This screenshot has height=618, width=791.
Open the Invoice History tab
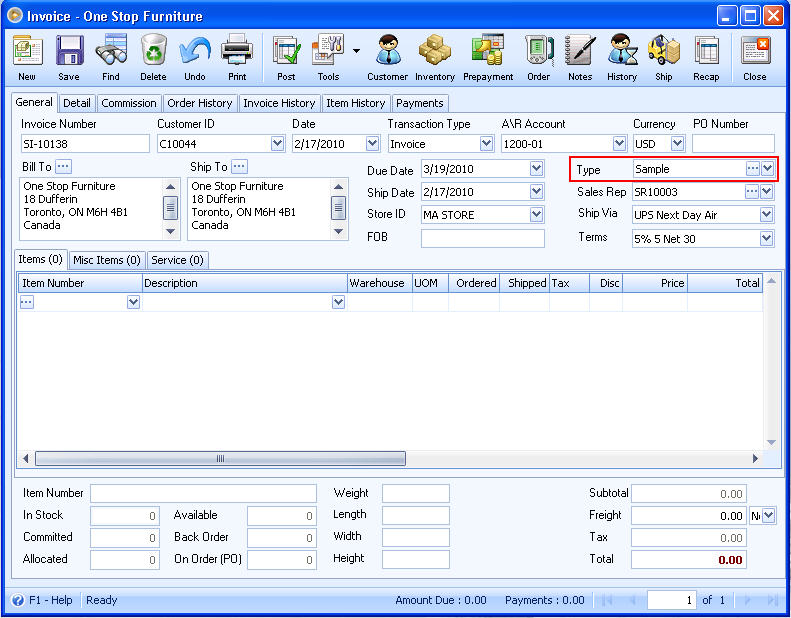(279, 103)
